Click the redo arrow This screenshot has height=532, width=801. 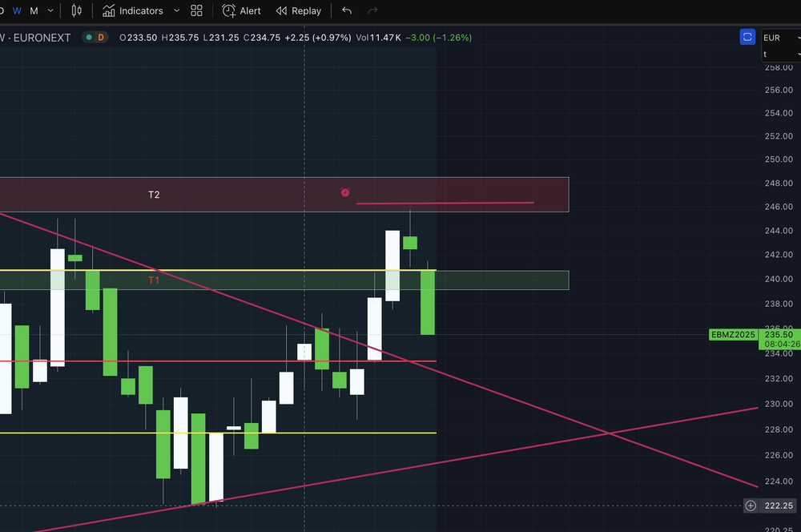coord(373,10)
